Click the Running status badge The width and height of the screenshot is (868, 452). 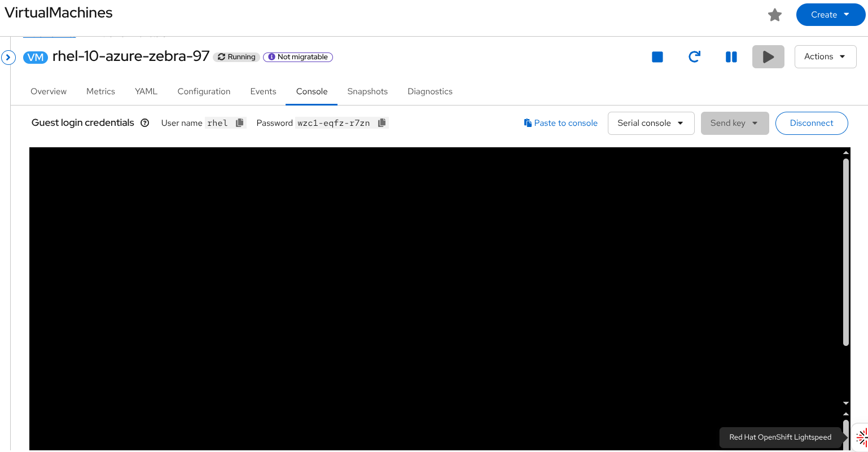click(236, 57)
